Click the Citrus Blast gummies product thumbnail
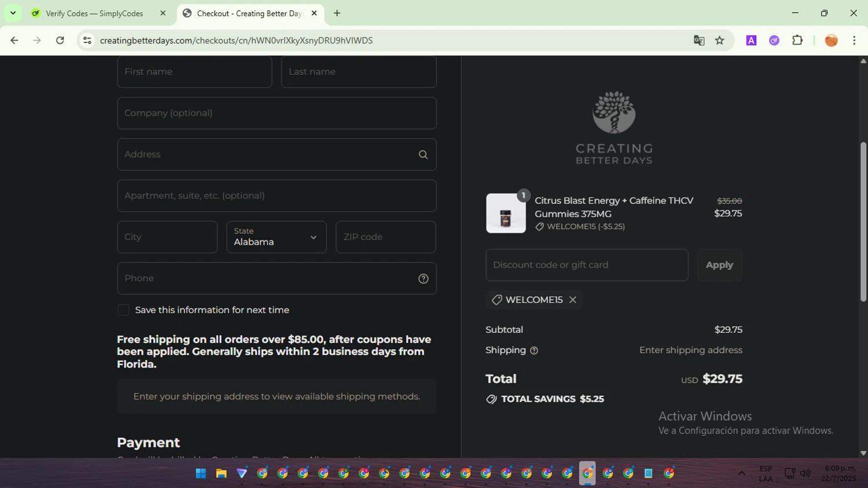This screenshot has height=488, width=868. [506, 213]
